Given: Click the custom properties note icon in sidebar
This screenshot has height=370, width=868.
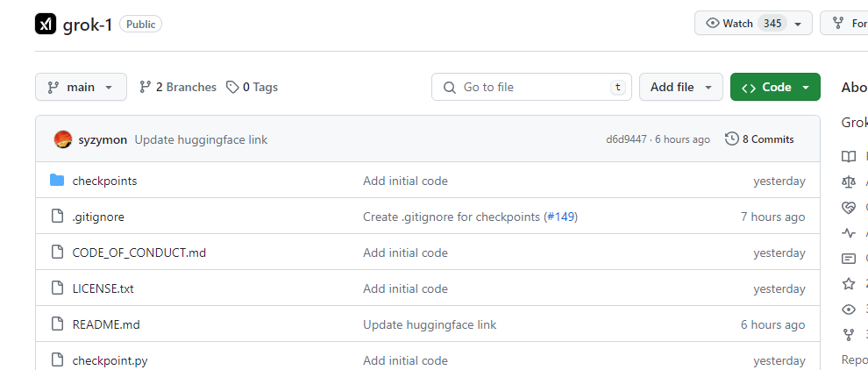Looking at the screenshot, I should [x=848, y=259].
